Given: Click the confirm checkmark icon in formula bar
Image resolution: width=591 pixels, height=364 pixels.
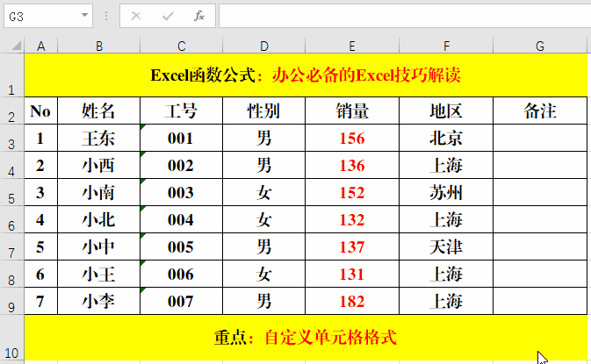Looking at the screenshot, I should click(x=168, y=16).
